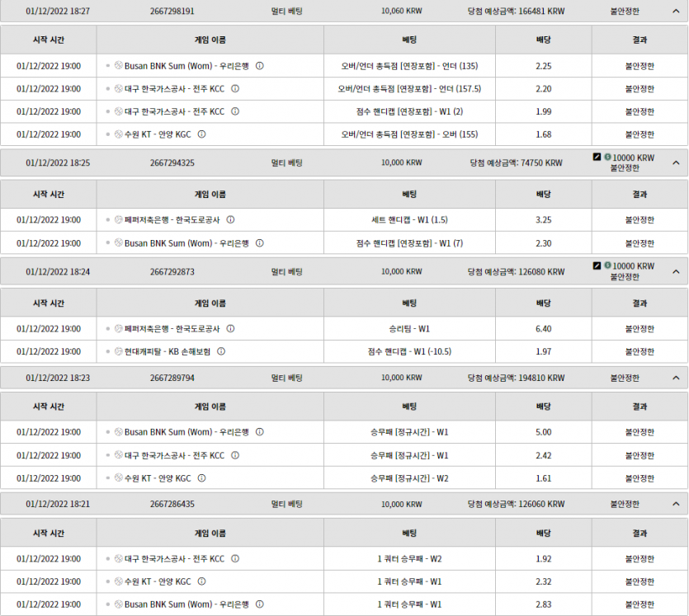This screenshot has height=616, width=689.
Task: Open info icon for 대구 한국가스공사 row with odds 2.20
Action: [235, 89]
